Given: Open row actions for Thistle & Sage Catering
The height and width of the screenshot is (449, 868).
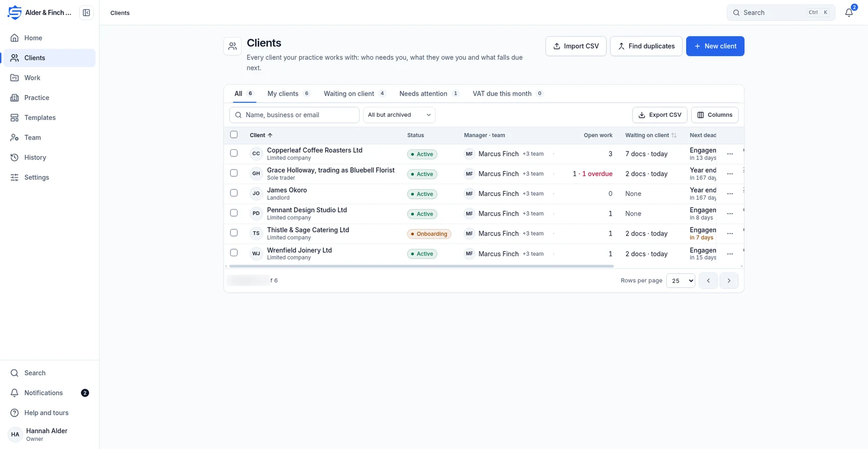Looking at the screenshot, I should 730,233.
